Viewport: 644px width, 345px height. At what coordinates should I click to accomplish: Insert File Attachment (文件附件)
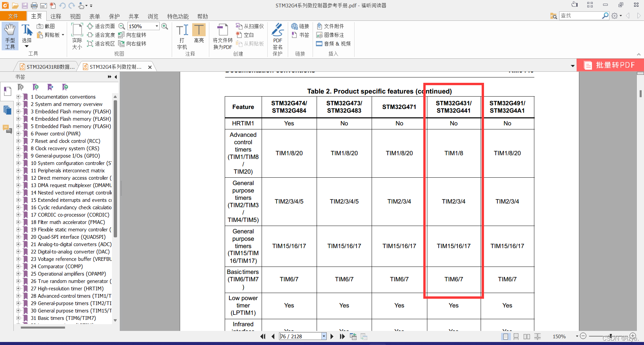(330, 26)
